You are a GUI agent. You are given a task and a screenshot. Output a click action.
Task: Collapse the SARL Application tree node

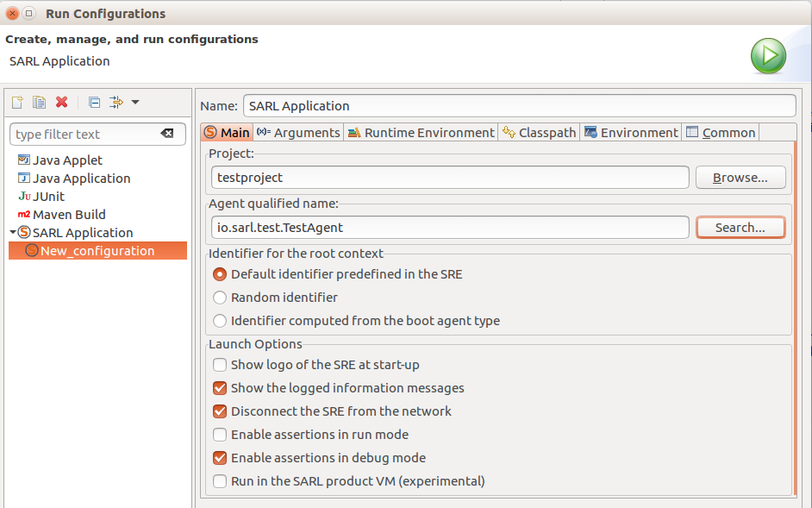[12, 233]
